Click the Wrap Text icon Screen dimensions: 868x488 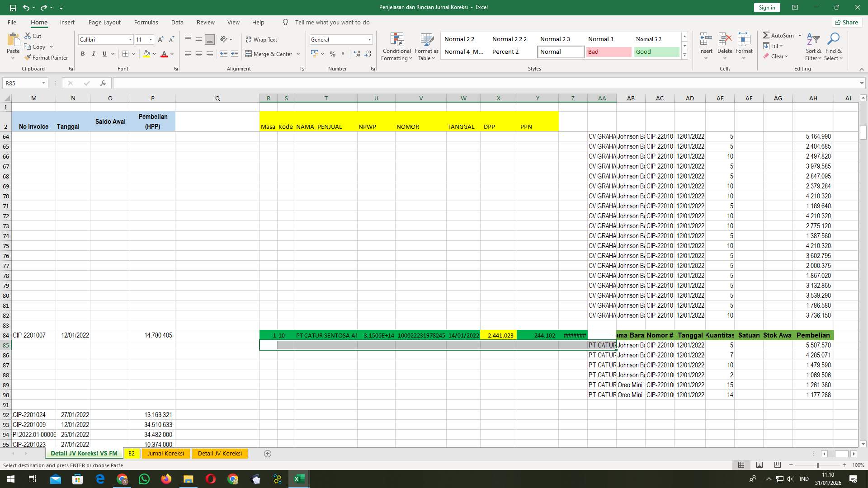[x=262, y=40]
